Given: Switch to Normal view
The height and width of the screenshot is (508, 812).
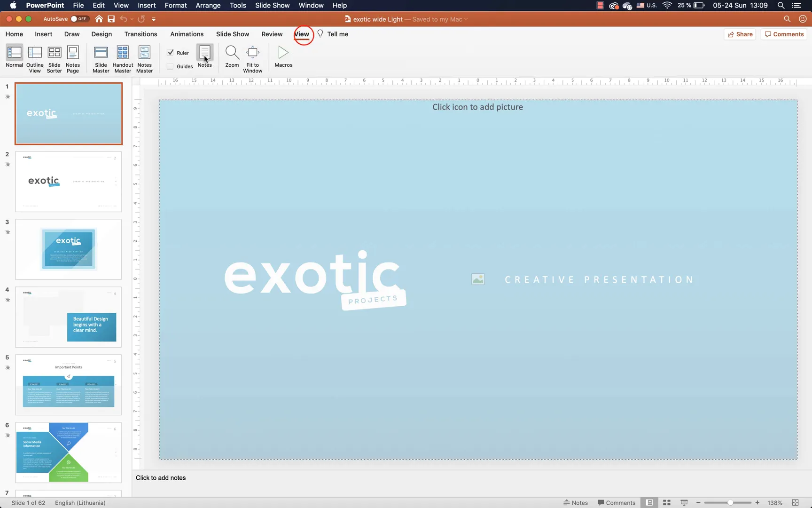Looking at the screenshot, I should click(x=14, y=56).
